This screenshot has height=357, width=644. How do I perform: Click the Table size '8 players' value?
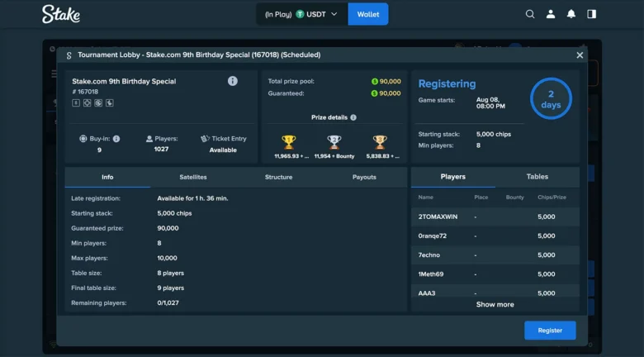(x=170, y=273)
